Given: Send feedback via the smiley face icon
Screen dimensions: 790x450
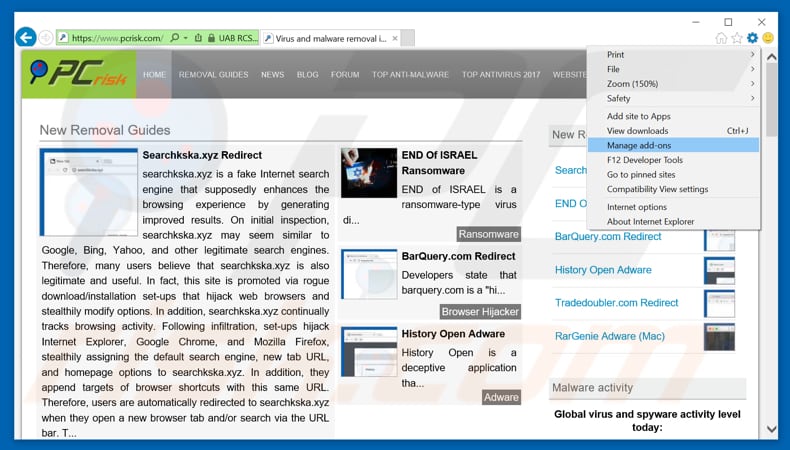Looking at the screenshot, I should point(768,38).
